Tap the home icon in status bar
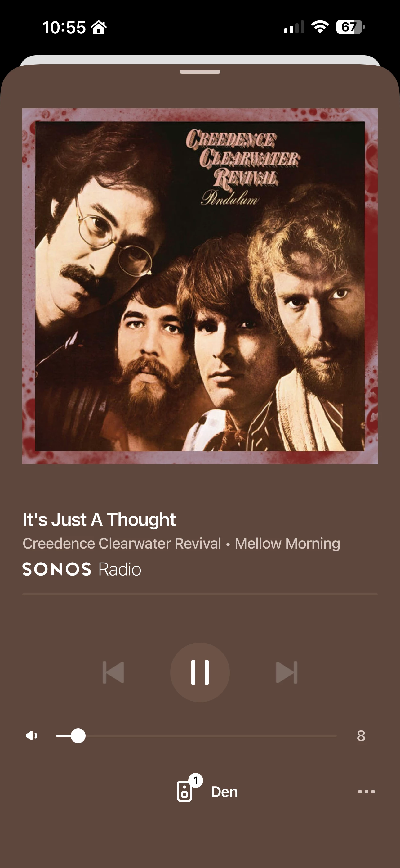This screenshot has height=868, width=400. 99,27
